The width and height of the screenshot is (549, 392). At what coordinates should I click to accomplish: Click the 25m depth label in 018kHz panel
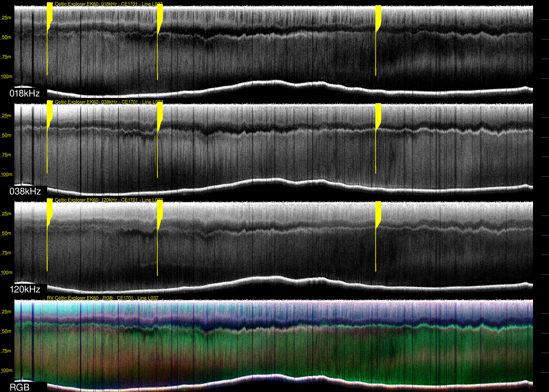(7, 18)
